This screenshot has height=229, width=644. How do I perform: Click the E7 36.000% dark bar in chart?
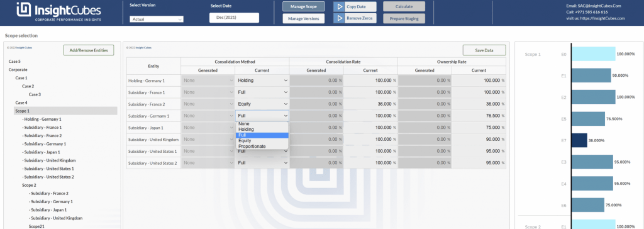coord(579,140)
